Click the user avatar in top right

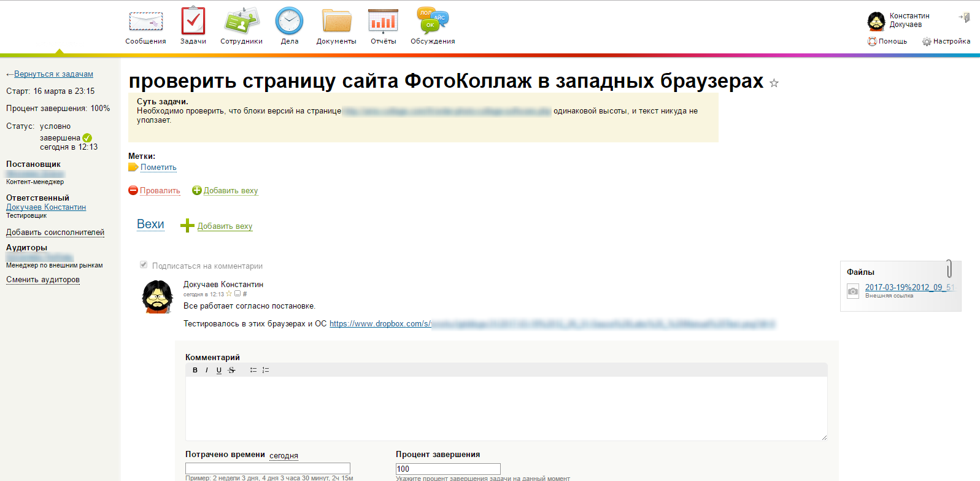tap(876, 21)
